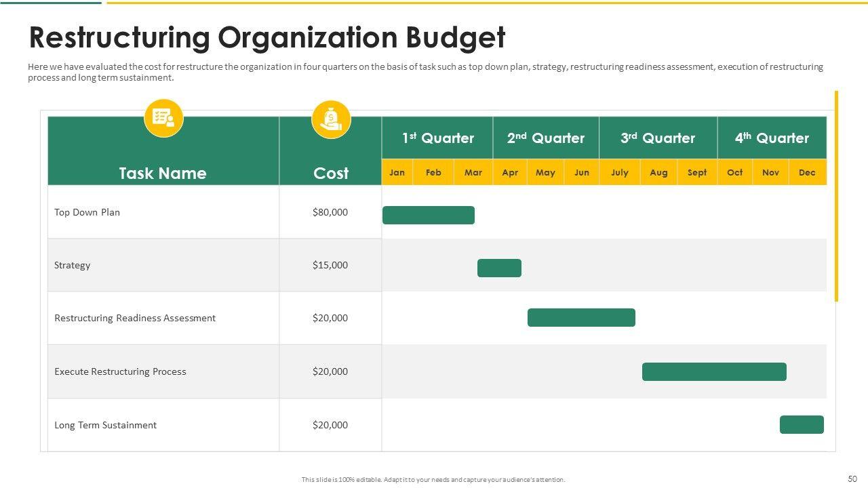This screenshot has width=868, height=488.
Task: Click the Execute Restructuring Process timeline bar
Action: coord(713,371)
